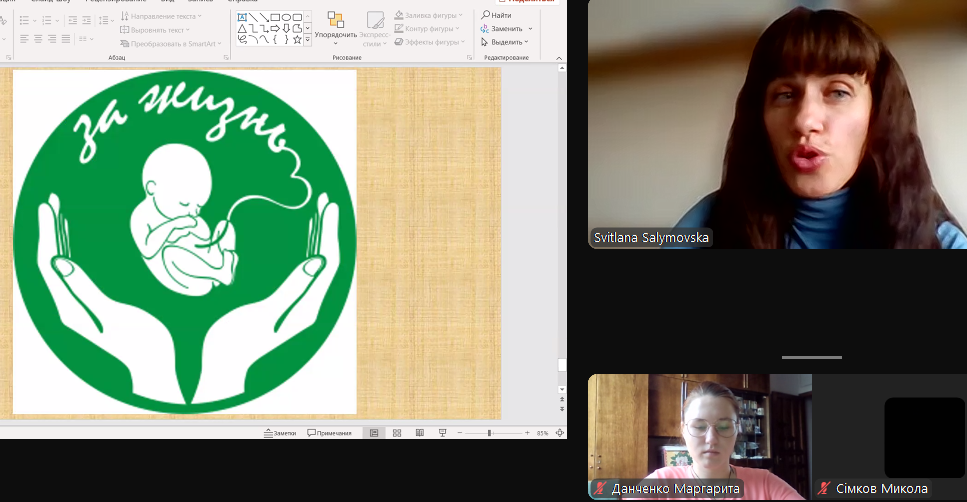The image size is (967, 502).
Task: Select the Triangle shape
Action: pyautogui.click(x=242, y=28)
